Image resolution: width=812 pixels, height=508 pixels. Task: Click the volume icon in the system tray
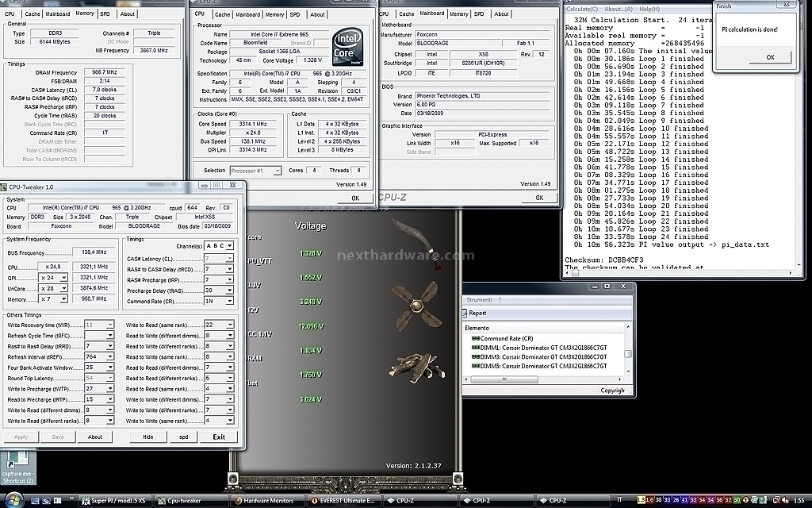[x=784, y=500]
